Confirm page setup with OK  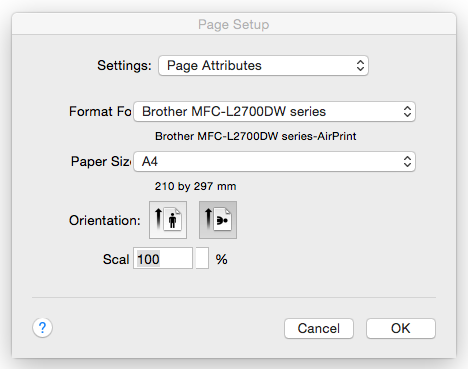click(401, 329)
